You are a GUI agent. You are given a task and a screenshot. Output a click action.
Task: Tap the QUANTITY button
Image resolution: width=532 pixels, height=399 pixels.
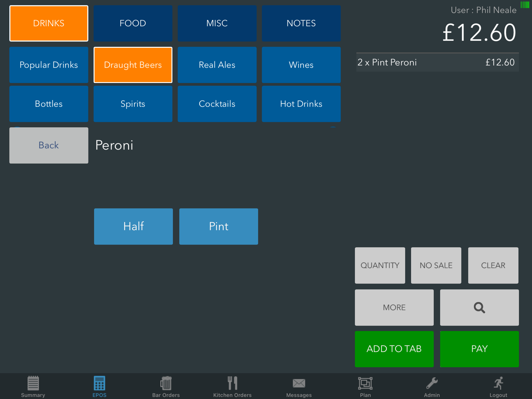tap(380, 266)
